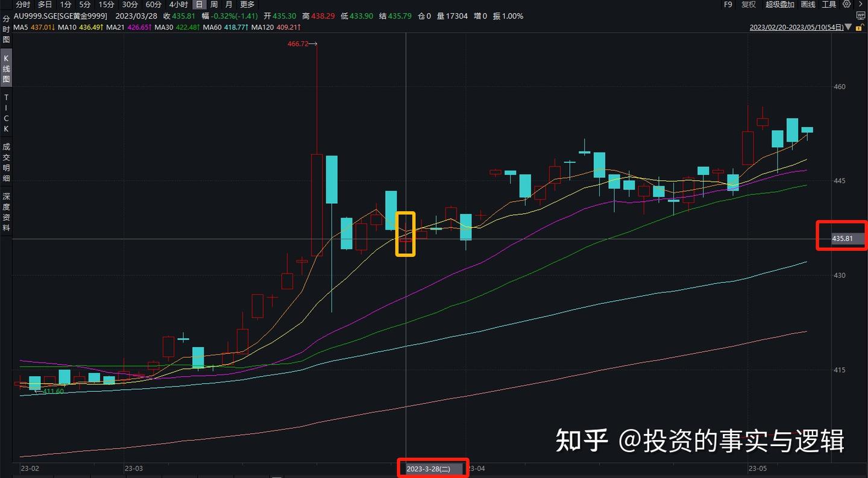Switch to the 周 weekly chart tab

(214, 4)
